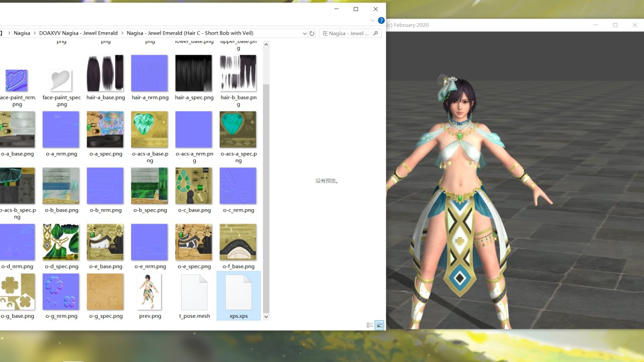644x362 pixels.
Task: Click the Explorer search box
Action: pos(350,33)
